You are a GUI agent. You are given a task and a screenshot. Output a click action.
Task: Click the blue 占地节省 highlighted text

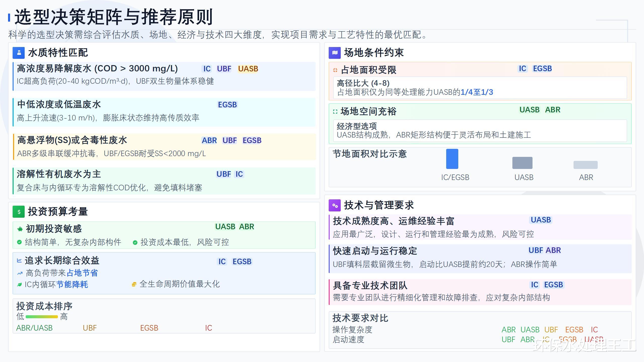coord(82,273)
